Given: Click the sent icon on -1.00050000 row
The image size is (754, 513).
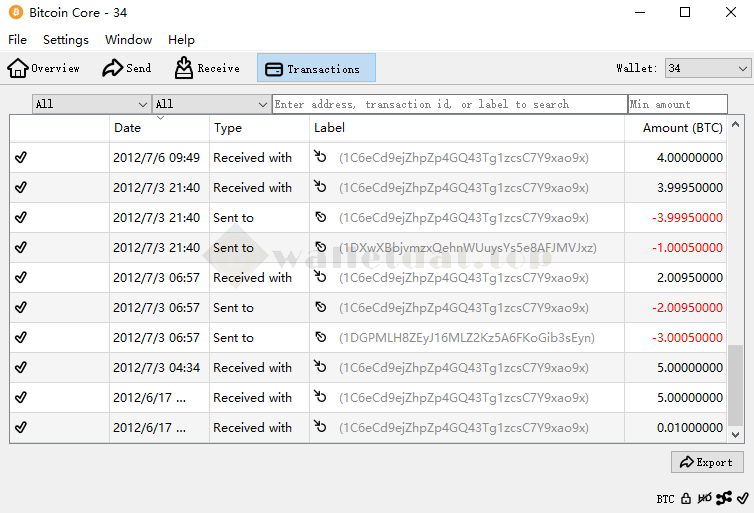Looking at the screenshot, I should pos(321,247).
